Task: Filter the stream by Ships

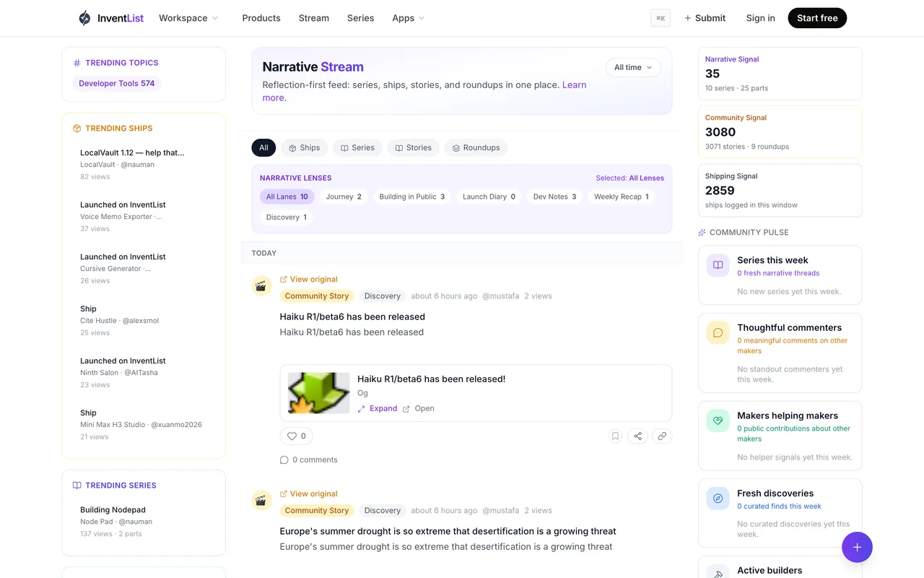Action: (x=304, y=147)
